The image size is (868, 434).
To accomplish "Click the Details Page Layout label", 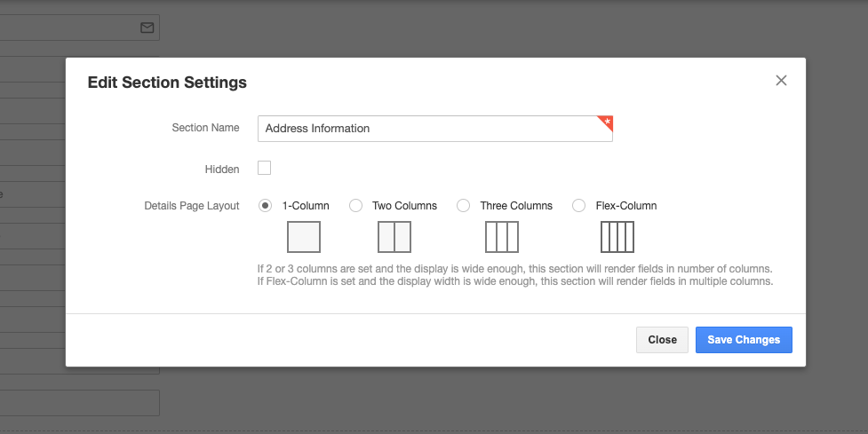I will [192, 206].
